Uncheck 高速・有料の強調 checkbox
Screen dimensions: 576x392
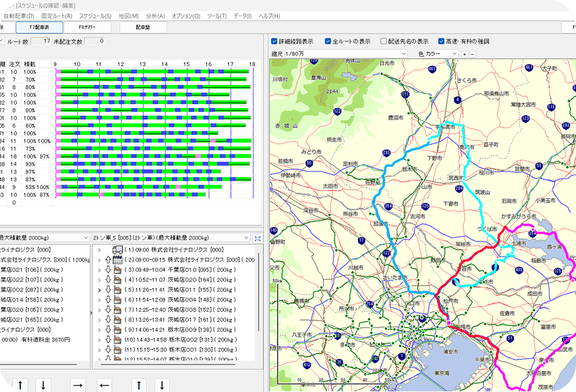click(x=441, y=41)
